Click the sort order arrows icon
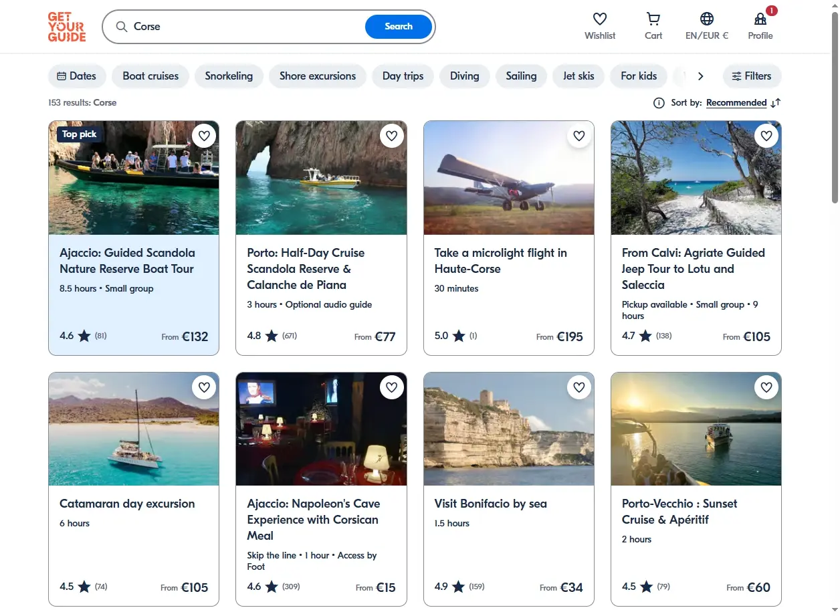 point(776,103)
